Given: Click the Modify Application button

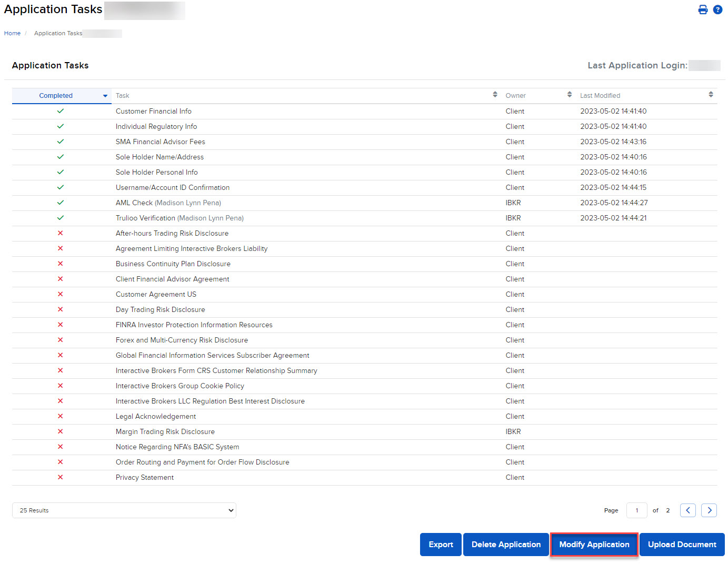Looking at the screenshot, I should [x=594, y=544].
